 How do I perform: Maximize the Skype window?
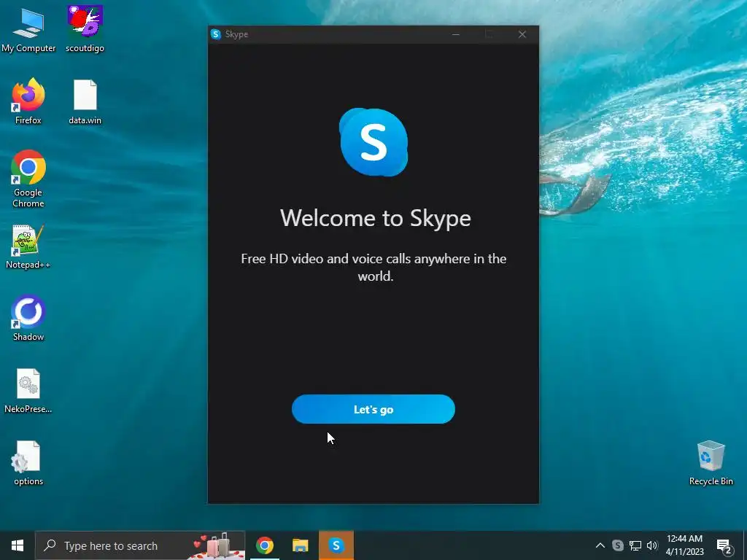tap(489, 34)
